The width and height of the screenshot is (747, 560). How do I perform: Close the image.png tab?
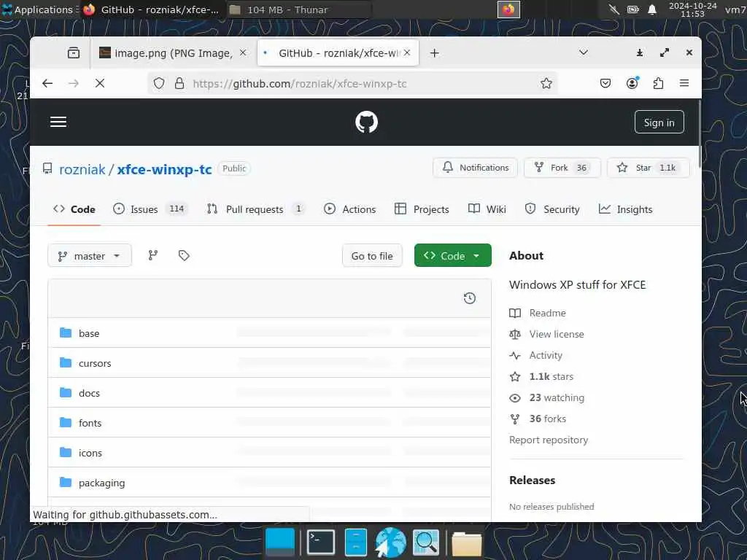click(243, 52)
